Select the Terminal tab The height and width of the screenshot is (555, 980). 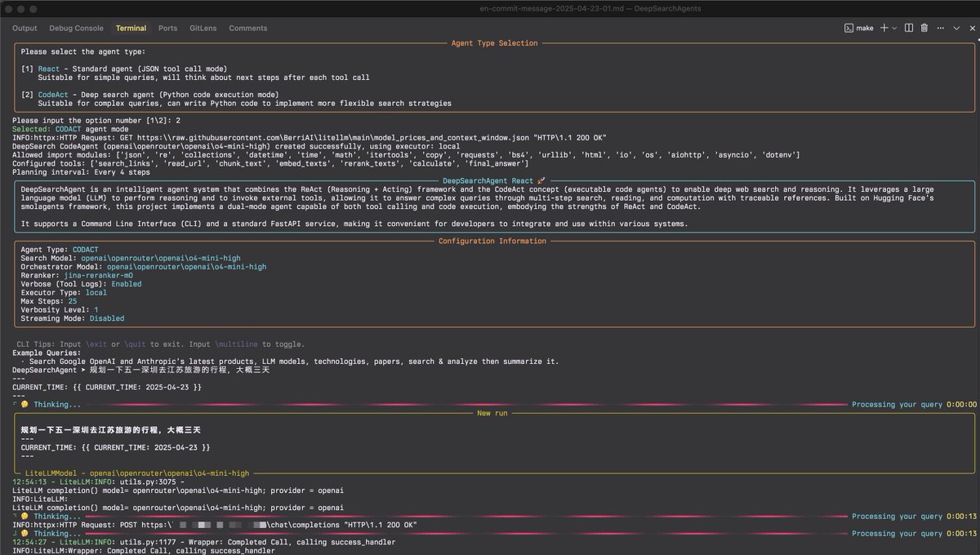[131, 28]
